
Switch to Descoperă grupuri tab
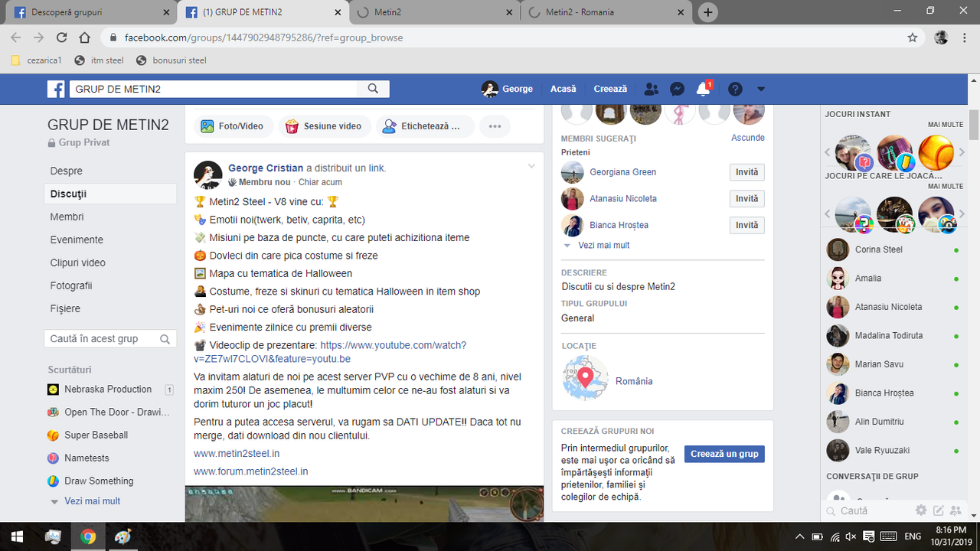[90, 12]
